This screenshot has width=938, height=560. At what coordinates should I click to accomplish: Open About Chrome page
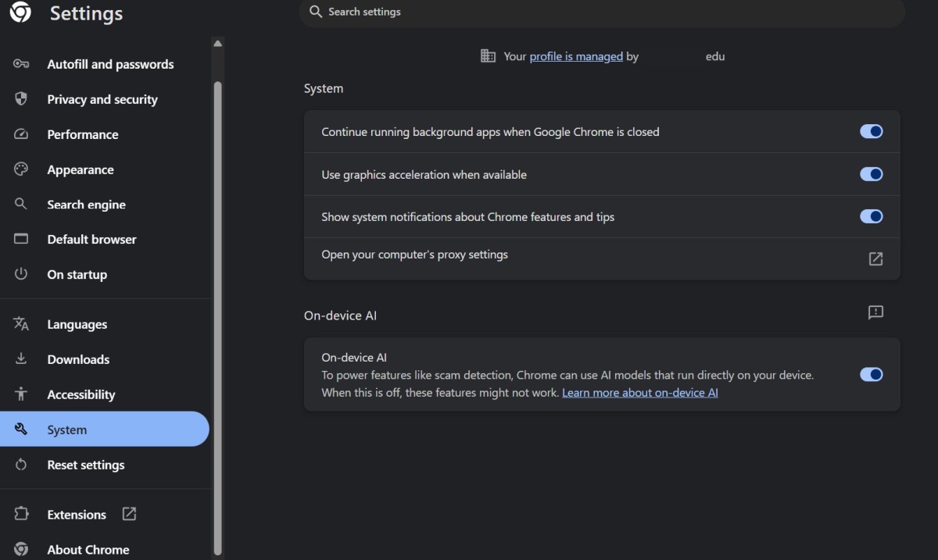(105, 549)
